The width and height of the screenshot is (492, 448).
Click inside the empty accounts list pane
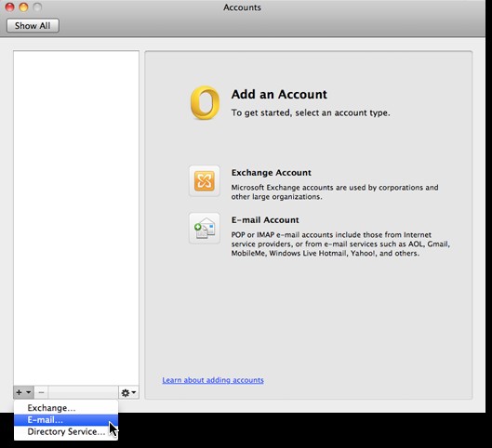tap(76, 217)
